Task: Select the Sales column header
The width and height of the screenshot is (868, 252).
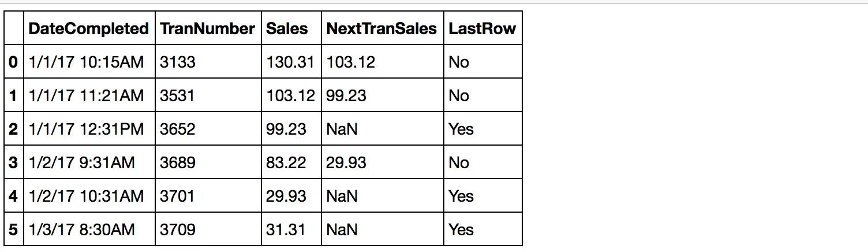Action: 287,29
